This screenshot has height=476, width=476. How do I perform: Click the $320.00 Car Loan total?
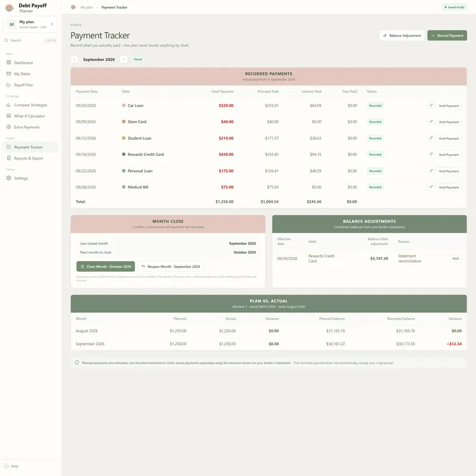[x=226, y=106]
